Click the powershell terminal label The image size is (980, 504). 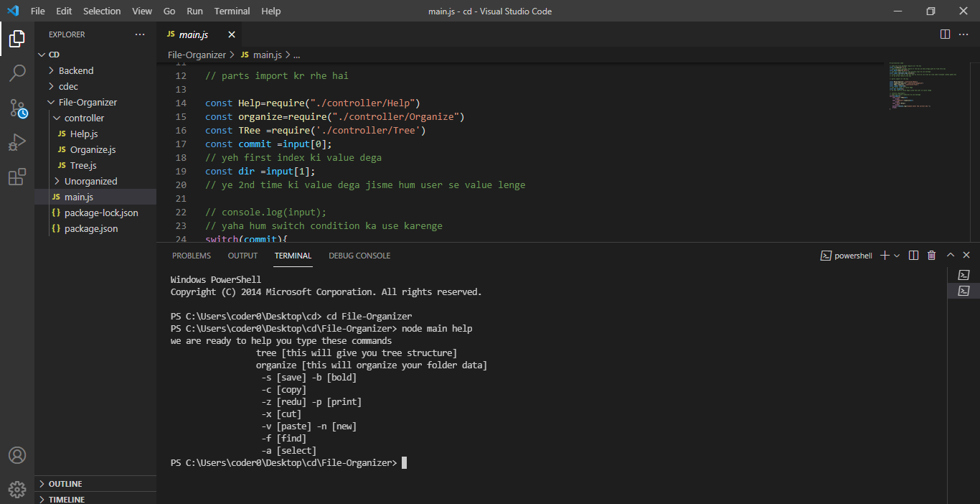click(847, 256)
